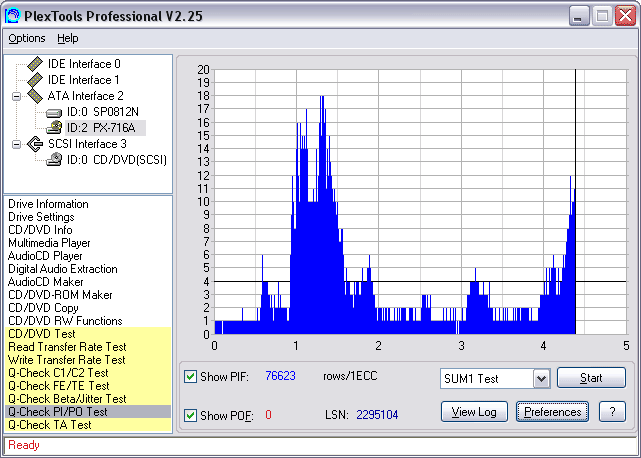Start the test with the Start button

[591, 378]
